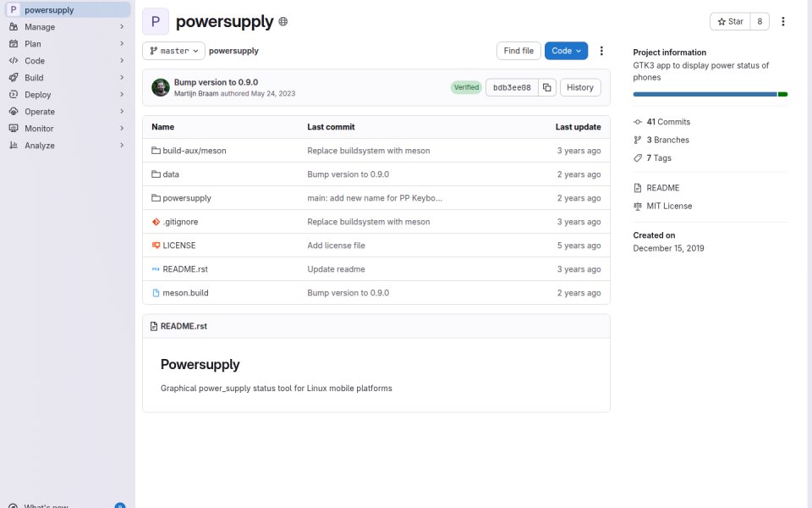Click the Monitor screen icon in sidebar

tap(14, 129)
